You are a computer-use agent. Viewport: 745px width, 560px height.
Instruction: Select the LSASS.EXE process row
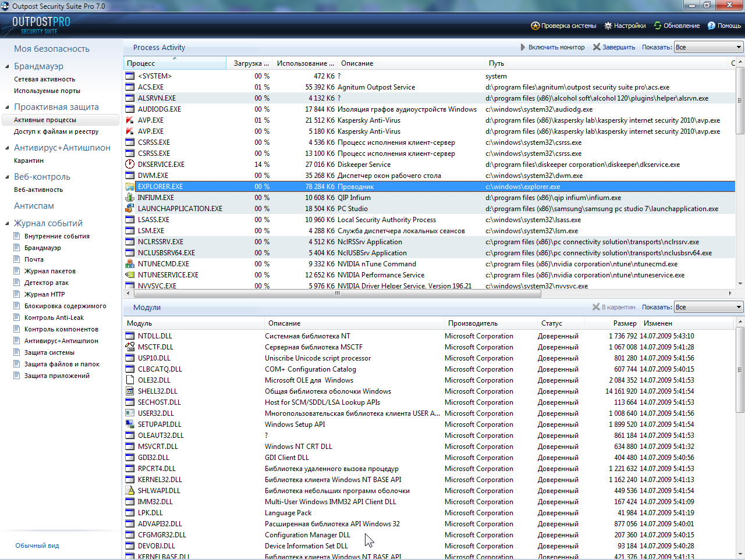(x=430, y=220)
